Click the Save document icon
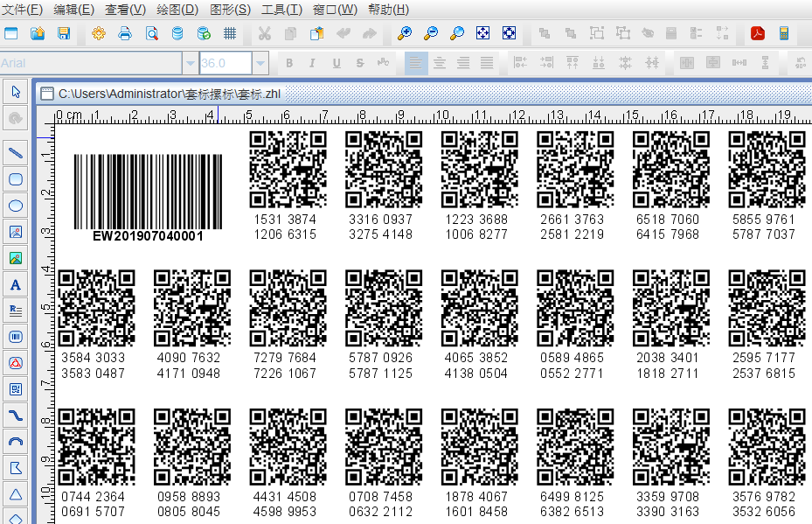This screenshot has width=812, height=524. (63, 34)
